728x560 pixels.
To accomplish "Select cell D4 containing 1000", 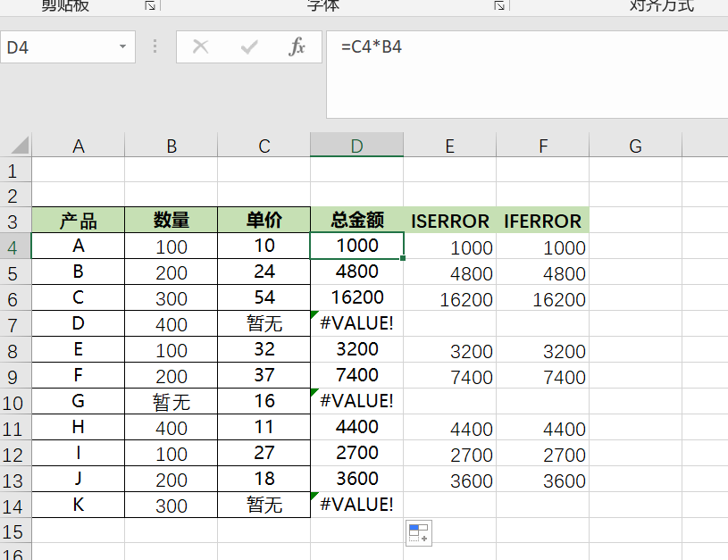I will (357, 246).
